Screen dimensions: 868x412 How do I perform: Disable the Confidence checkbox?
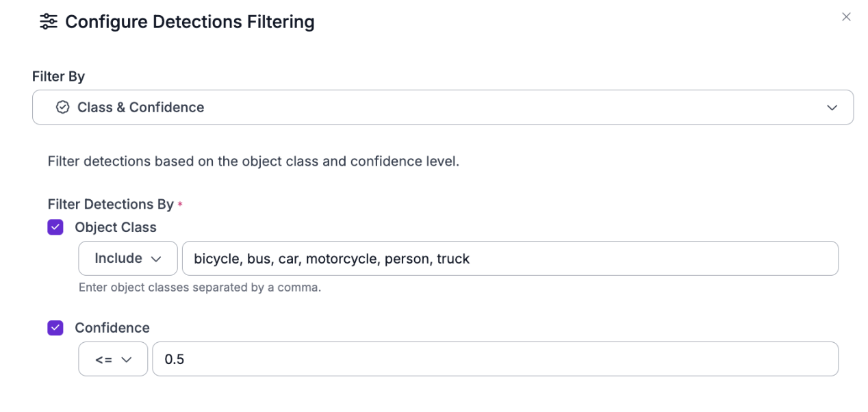pyautogui.click(x=55, y=328)
